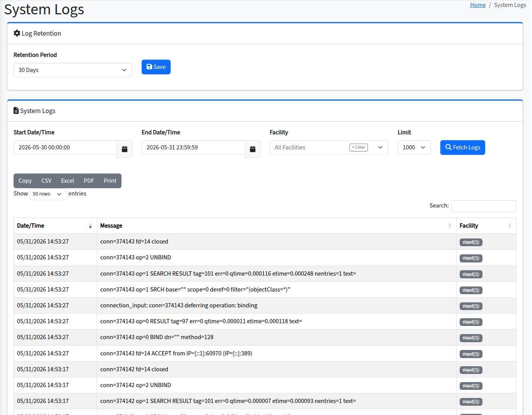
Task: Export logs as PDF
Action: pos(89,181)
